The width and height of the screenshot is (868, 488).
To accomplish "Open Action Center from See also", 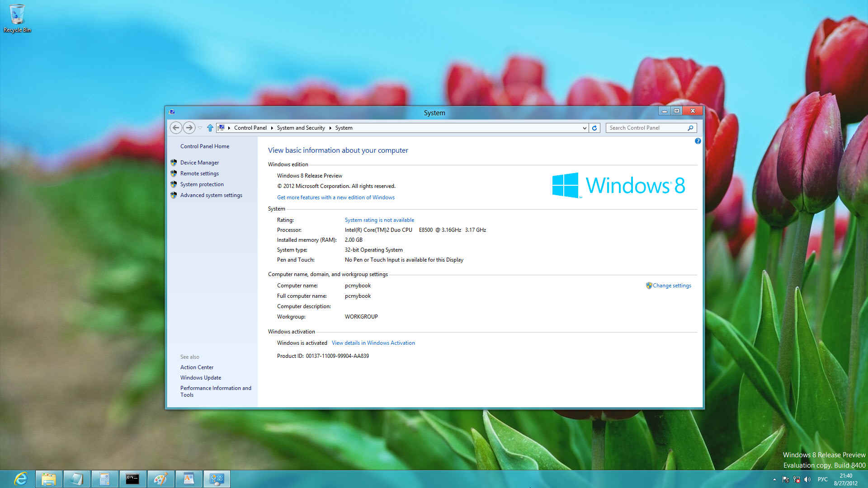I will (197, 367).
